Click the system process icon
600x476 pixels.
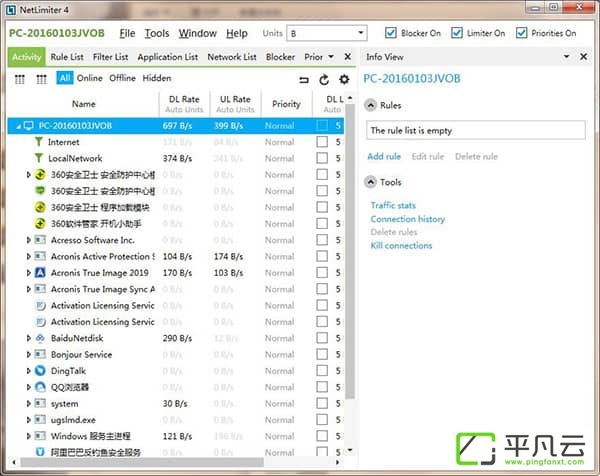tap(40, 403)
